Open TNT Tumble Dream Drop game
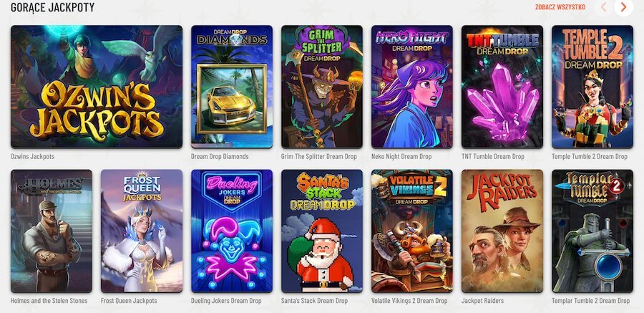Viewport: 644px width, 313px height. (502, 87)
